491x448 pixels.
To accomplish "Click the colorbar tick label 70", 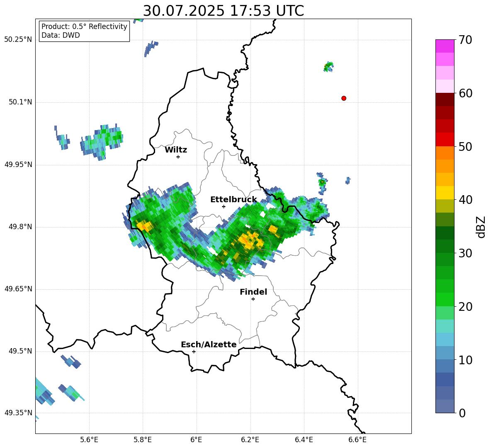I will click(x=465, y=40).
